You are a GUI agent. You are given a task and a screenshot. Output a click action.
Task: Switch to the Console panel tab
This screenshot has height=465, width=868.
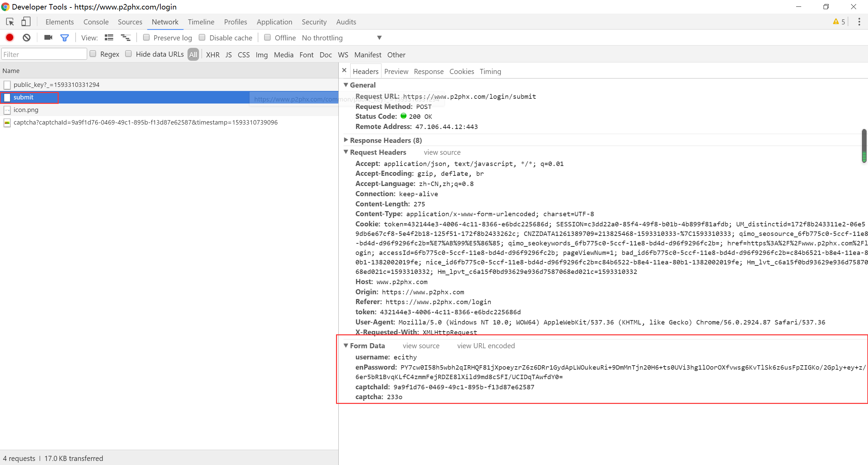[x=96, y=22]
